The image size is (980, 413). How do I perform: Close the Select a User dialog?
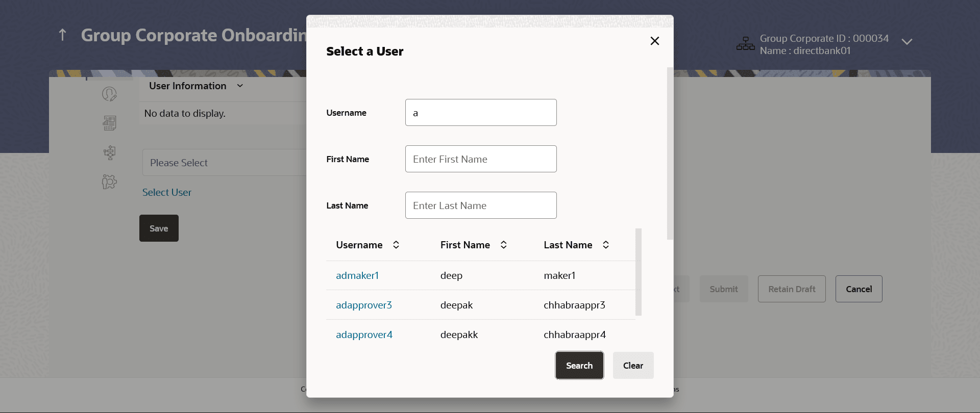coord(654,41)
